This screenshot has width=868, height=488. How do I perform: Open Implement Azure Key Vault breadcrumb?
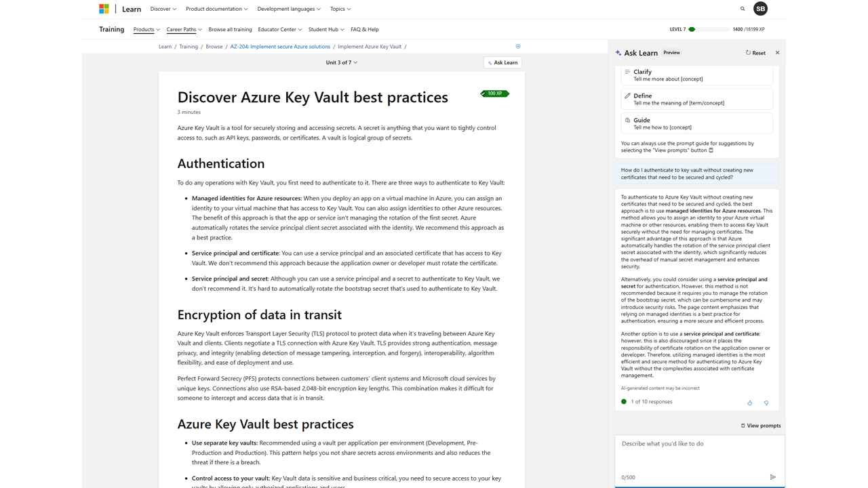(x=370, y=47)
